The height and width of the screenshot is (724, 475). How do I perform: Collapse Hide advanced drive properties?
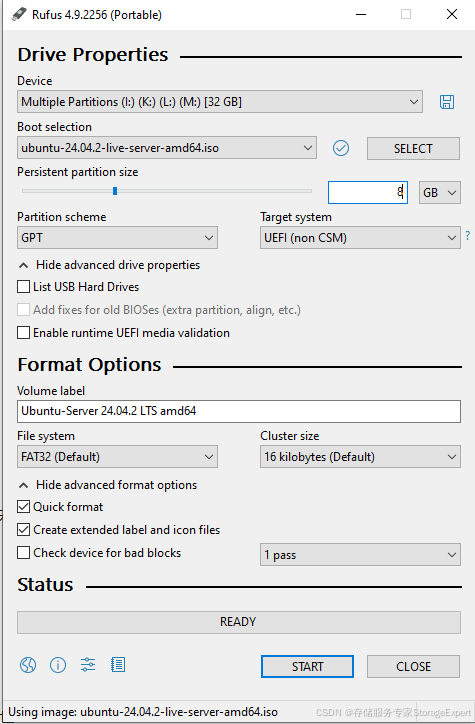tap(109, 265)
